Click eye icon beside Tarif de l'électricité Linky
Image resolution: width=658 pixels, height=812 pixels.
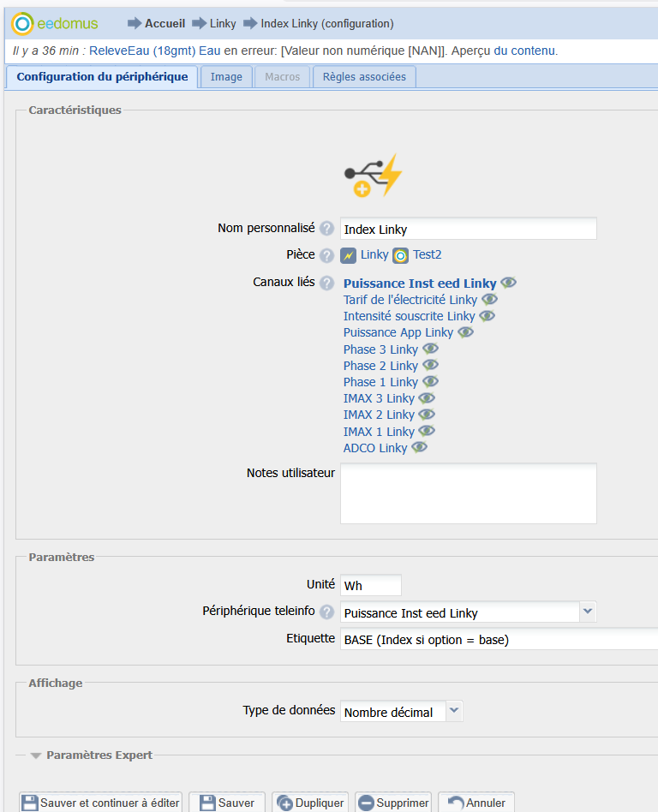(489, 299)
